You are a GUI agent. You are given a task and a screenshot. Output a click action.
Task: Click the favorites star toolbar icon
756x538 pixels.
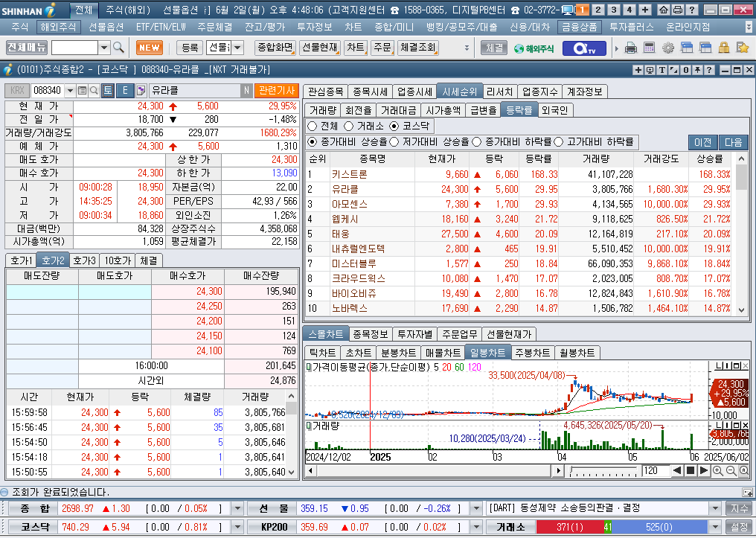[x=742, y=48]
